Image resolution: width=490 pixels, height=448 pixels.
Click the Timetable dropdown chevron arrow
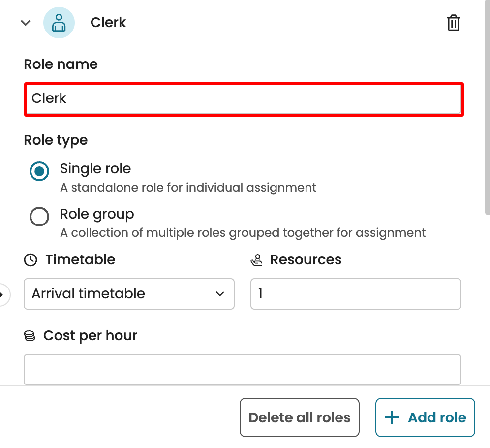coord(220,294)
